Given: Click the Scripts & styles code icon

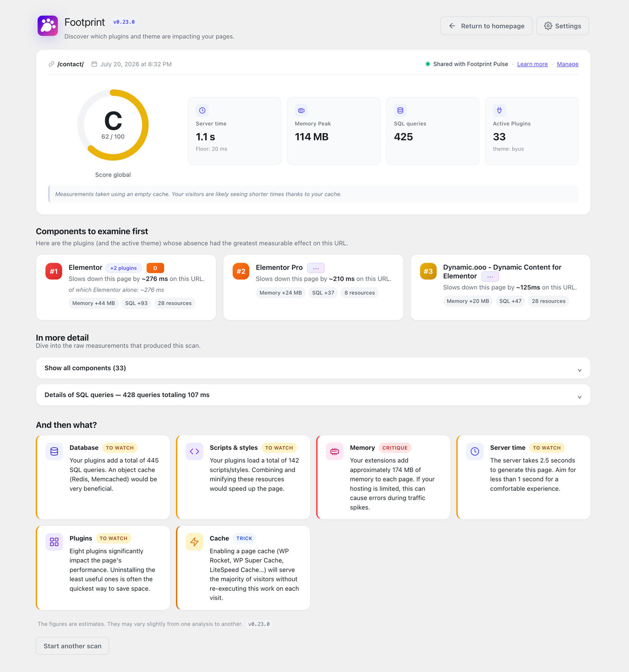Looking at the screenshot, I should 194,451.
